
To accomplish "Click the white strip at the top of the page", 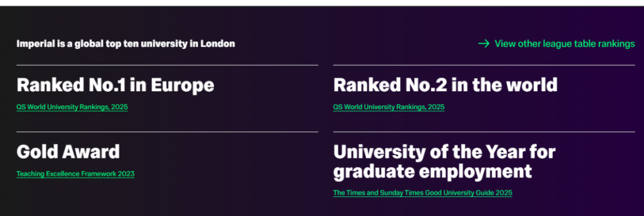I will pyautogui.click(x=322, y=3).
